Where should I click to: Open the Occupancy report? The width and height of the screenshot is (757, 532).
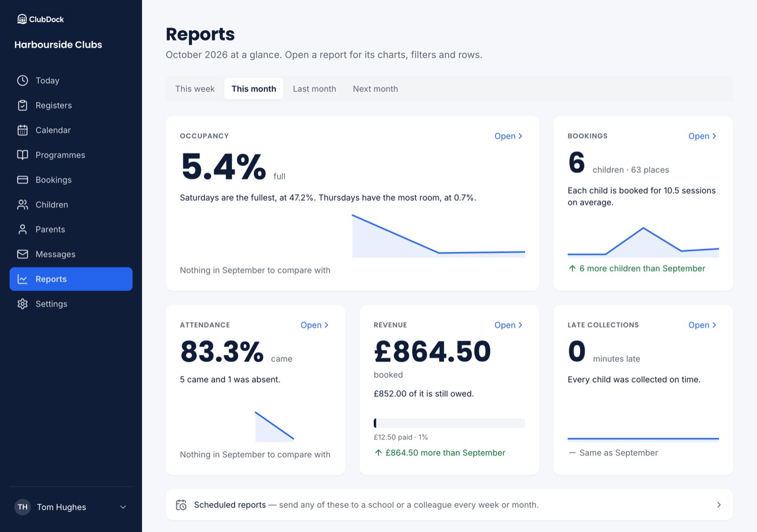[x=509, y=136]
